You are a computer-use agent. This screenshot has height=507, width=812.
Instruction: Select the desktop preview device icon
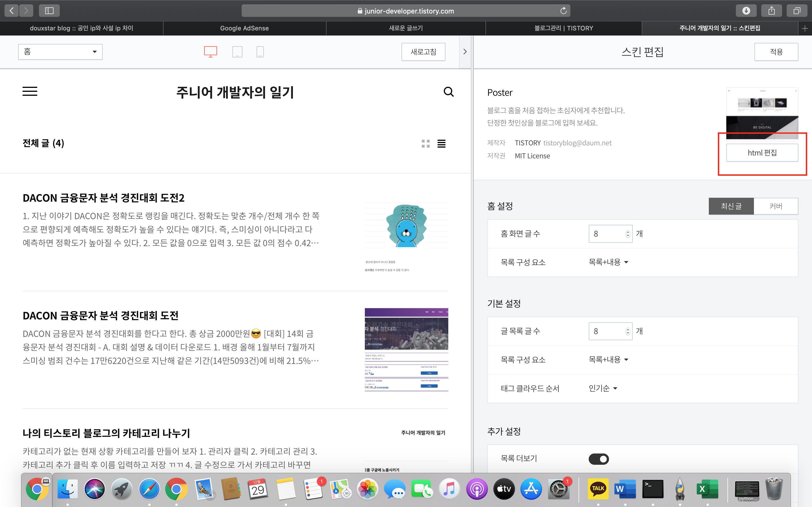[x=210, y=52]
